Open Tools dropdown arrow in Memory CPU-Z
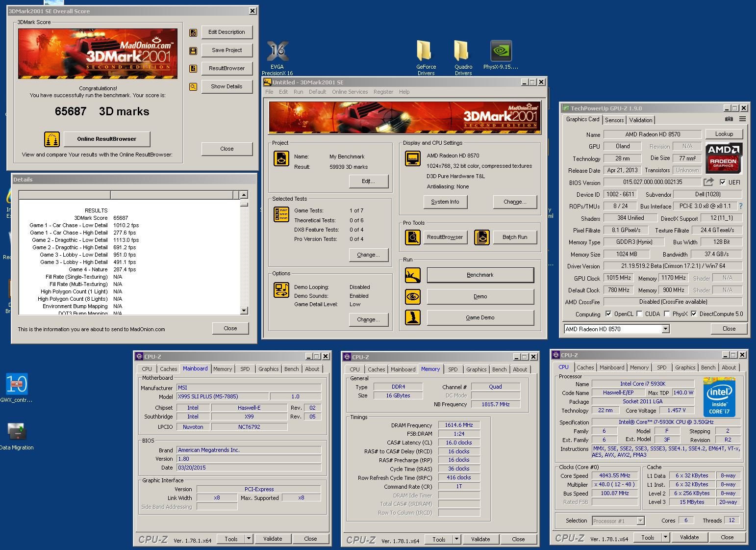The height and width of the screenshot is (550, 756). 456,539
